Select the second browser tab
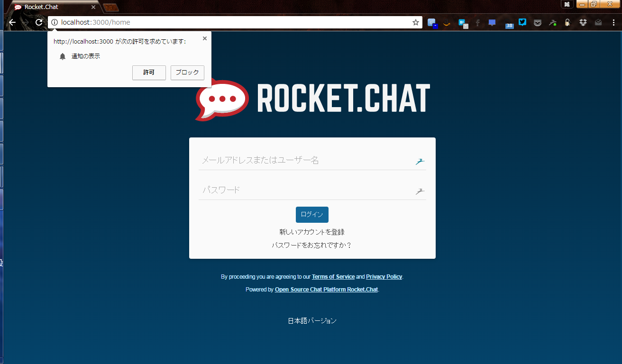Image resolution: width=622 pixels, height=364 pixels. 110,7
